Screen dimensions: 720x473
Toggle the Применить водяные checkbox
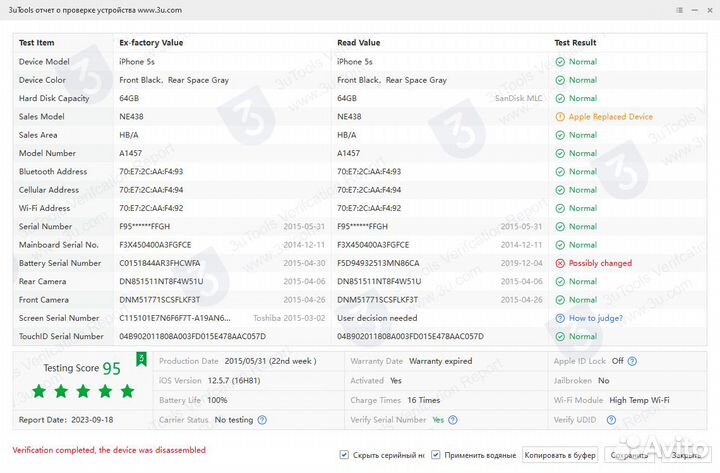tap(437, 455)
